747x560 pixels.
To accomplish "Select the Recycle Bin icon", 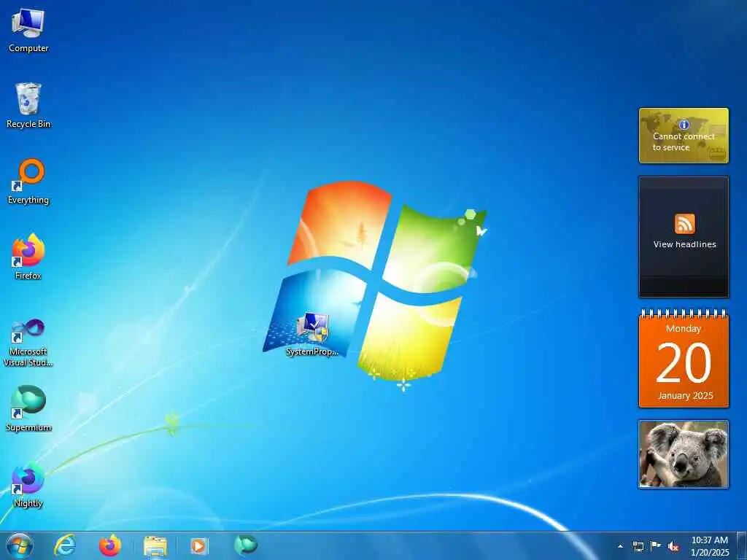I will pyautogui.click(x=28, y=106).
